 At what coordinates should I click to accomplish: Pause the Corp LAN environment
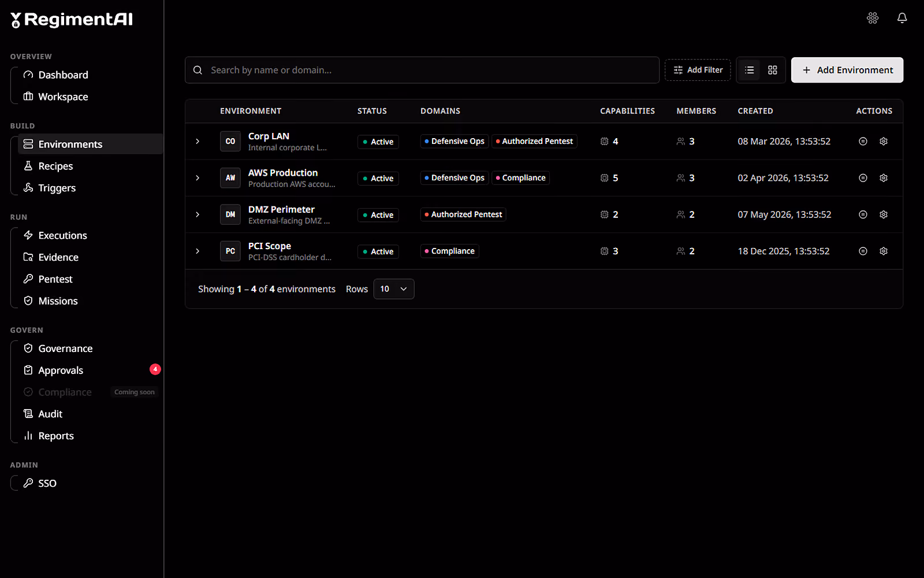pyautogui.click(x=863, y=141)
